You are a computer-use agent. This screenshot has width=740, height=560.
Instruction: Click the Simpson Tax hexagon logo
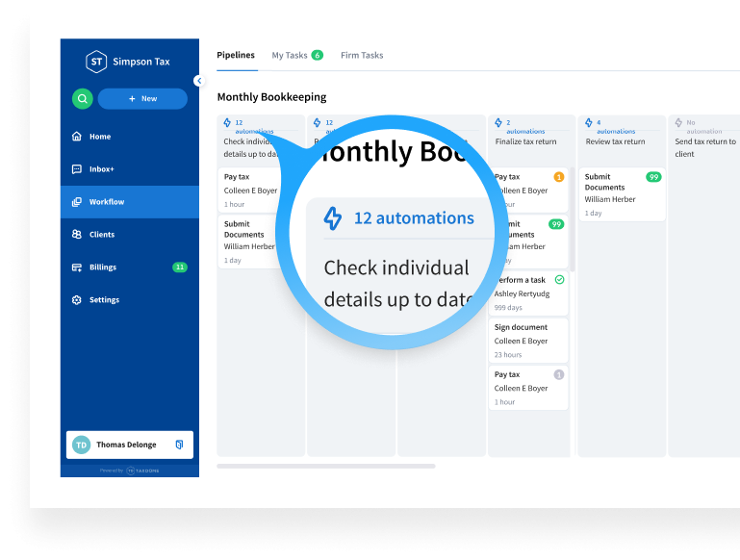[96, 62]
